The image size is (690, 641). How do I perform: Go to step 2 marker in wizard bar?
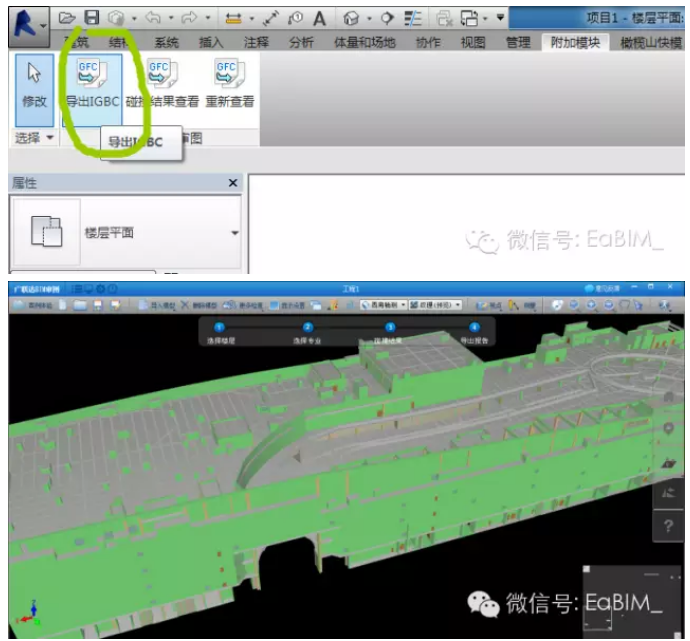[x=308, y=327]
